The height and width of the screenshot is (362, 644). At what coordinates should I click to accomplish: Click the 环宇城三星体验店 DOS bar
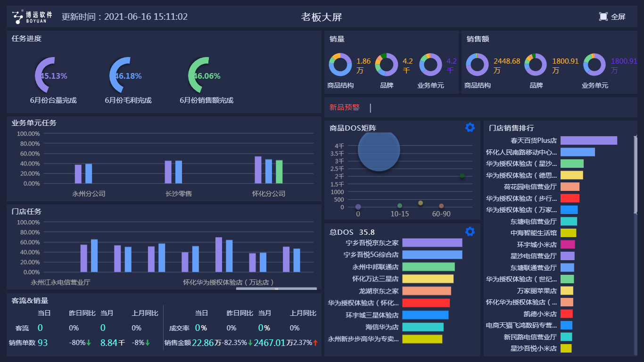425,315
